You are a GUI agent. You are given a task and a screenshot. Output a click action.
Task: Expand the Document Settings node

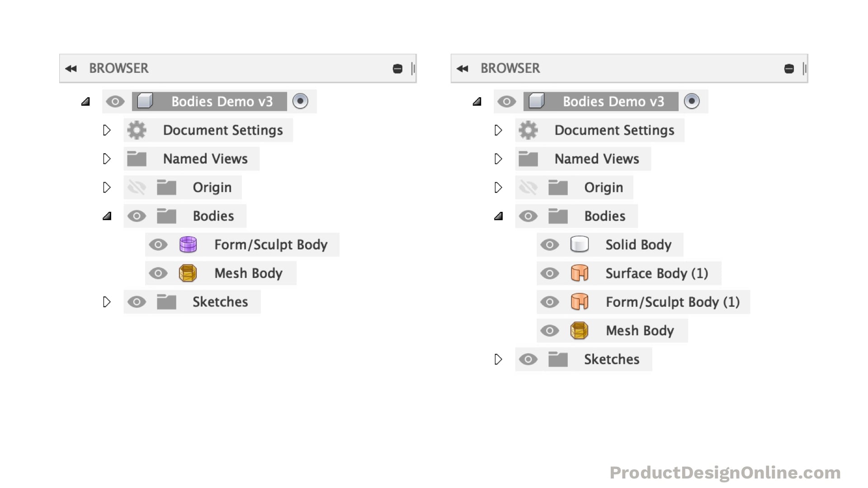107,130
